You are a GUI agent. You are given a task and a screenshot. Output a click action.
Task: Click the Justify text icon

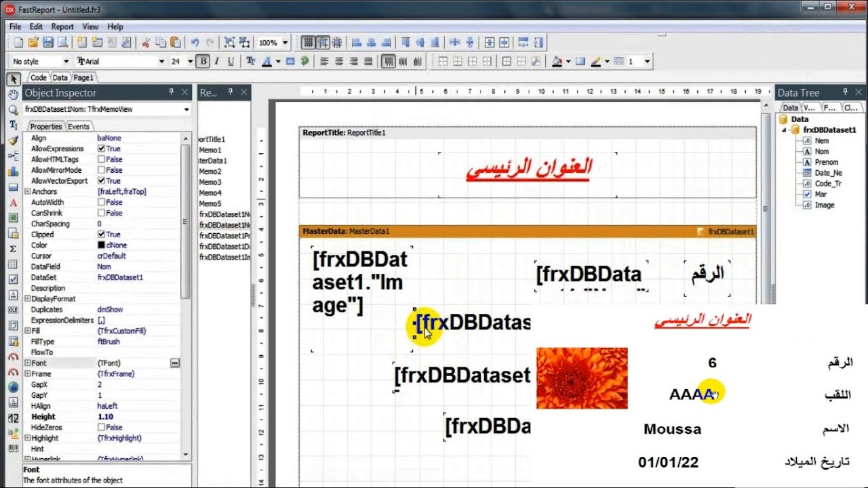click(368, 62)
